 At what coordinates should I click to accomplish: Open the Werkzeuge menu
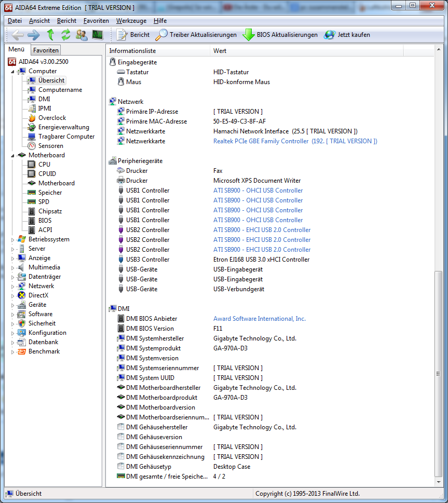click(x=131, y=21)
